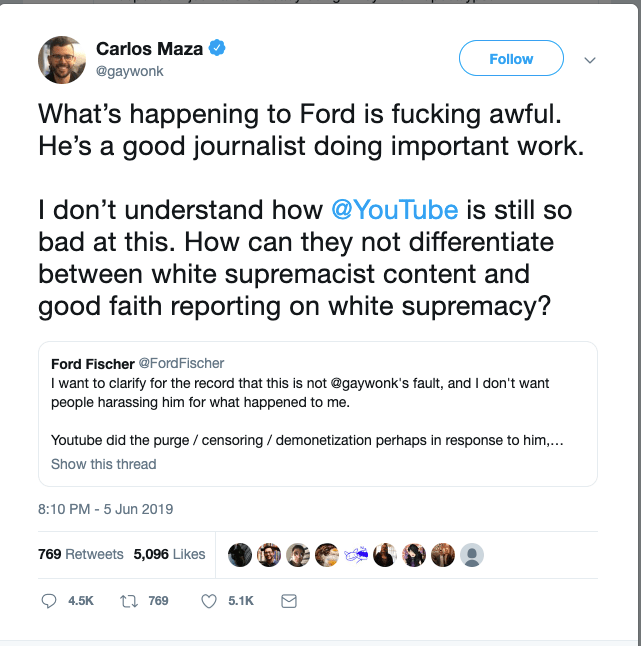Follow Carlos Maza
Image resolution: width=641 pixels, height=646 pixels.
(x=511, y=59)
